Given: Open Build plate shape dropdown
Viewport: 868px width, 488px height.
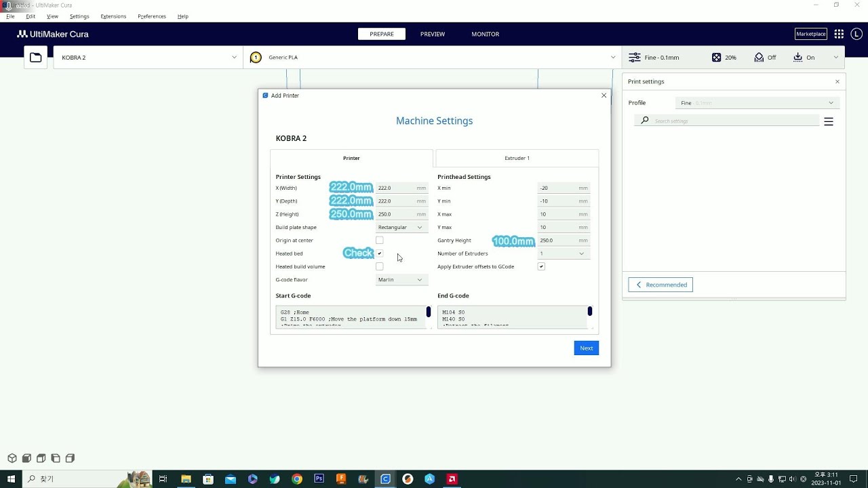Looking at the screenshot, I should 401,227.
